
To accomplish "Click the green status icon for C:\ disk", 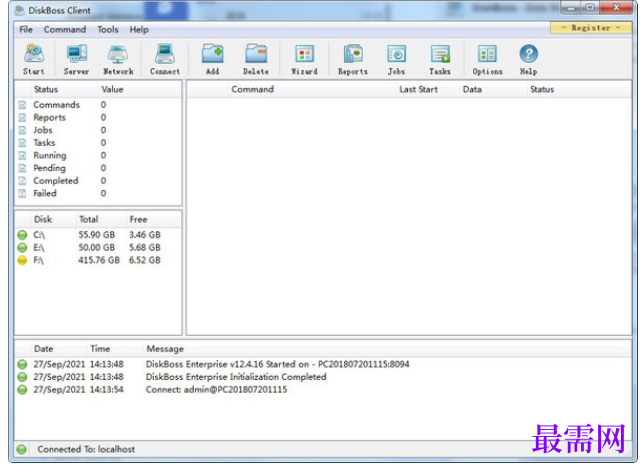I will point(22,235).
